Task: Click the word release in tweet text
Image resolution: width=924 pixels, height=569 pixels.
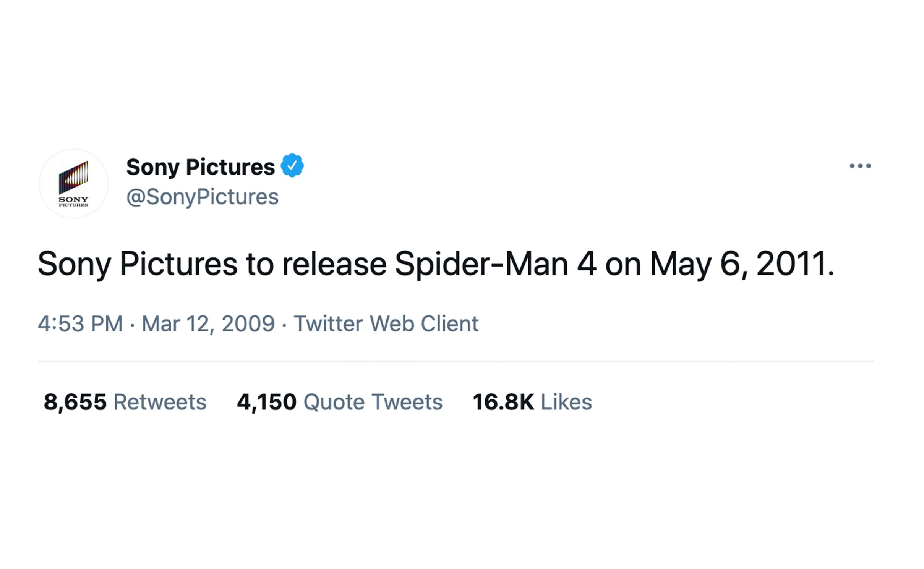Action: [x=334, y=264]
